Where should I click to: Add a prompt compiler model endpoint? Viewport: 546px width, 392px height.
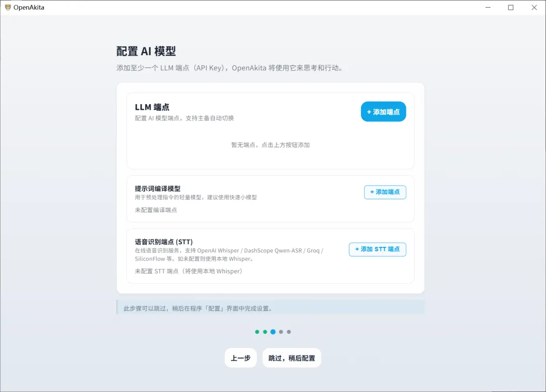pyautogui.click(x=385, y=192)
